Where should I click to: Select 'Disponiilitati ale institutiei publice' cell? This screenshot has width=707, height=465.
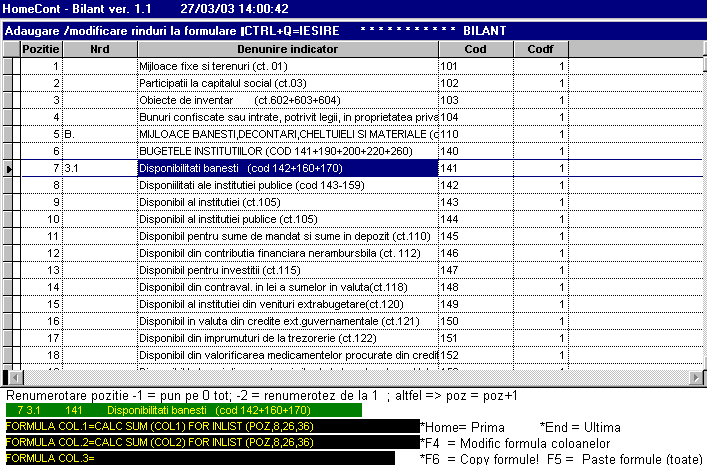point(288,185)
